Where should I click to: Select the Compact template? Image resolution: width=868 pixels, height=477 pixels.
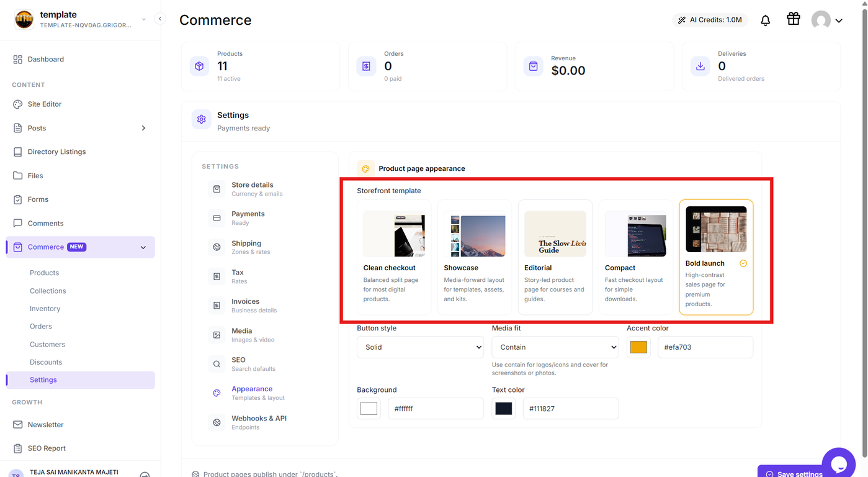[636, 257]
